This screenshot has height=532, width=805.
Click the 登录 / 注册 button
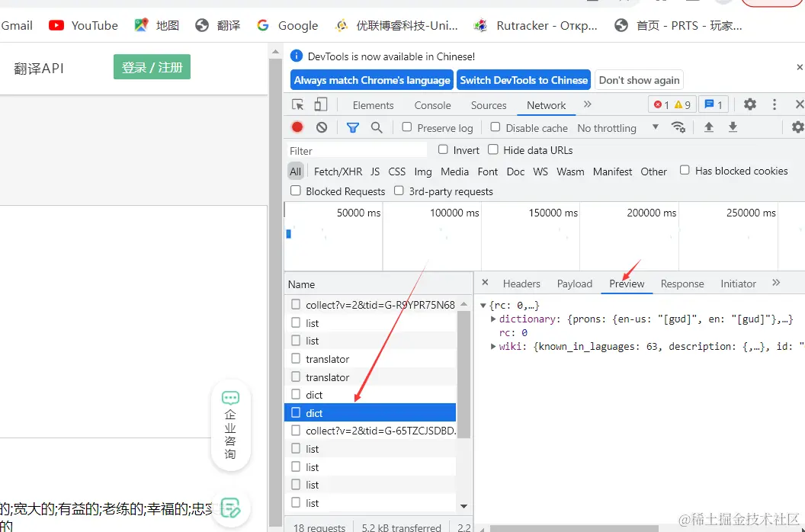(x=152, y=67)
